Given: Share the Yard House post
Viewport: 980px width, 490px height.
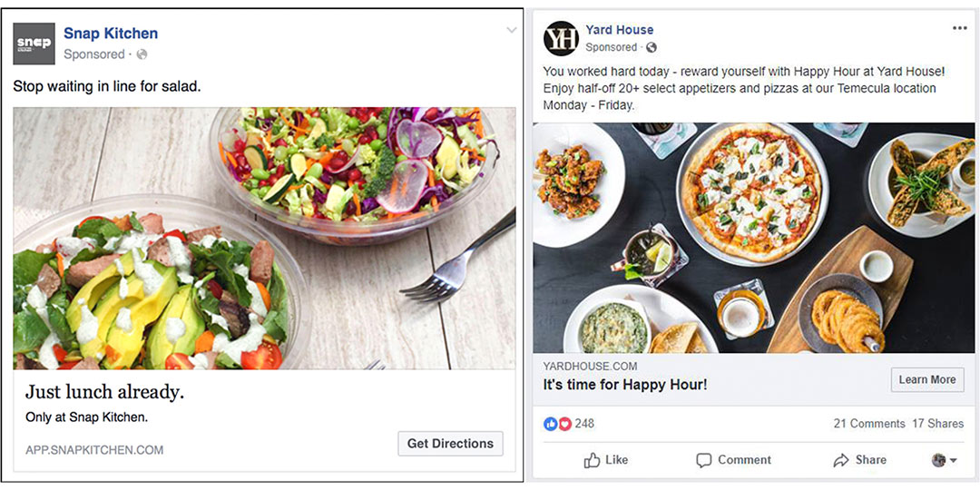Looking at the screenshot, I should (860, 460).
